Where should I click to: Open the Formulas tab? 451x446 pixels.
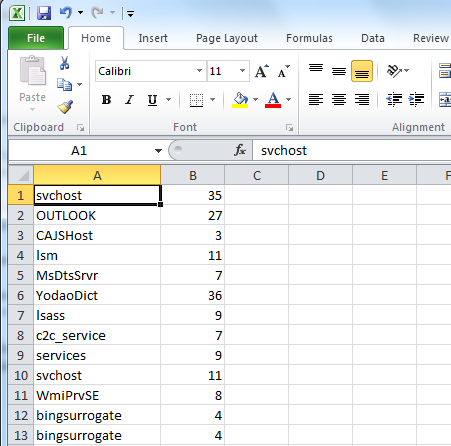pyautogui.click(x=309, y=38)
